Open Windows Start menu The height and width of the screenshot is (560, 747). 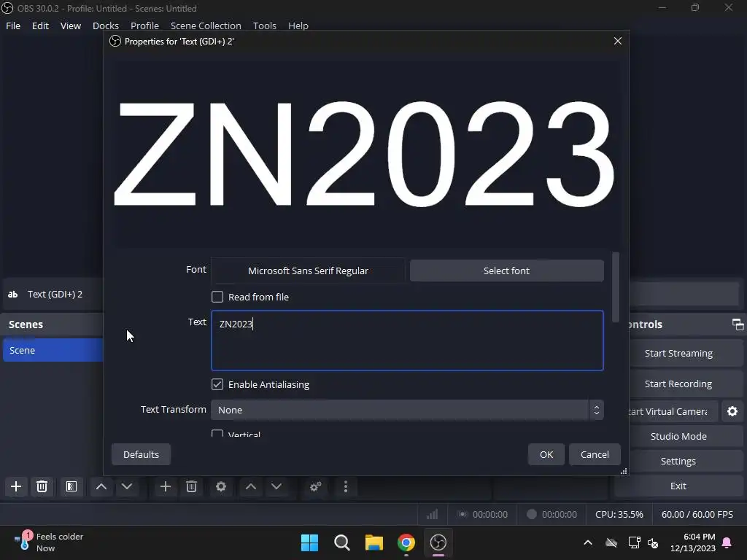[309, 542]
